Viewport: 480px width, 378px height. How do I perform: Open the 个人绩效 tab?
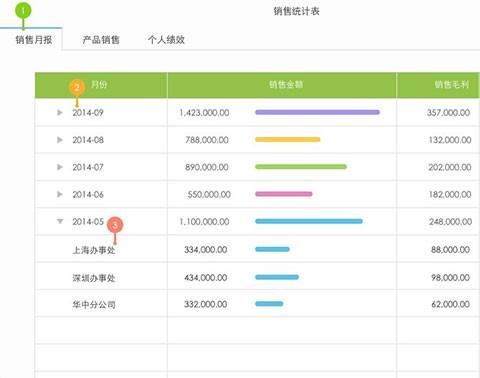coord(166,40)
